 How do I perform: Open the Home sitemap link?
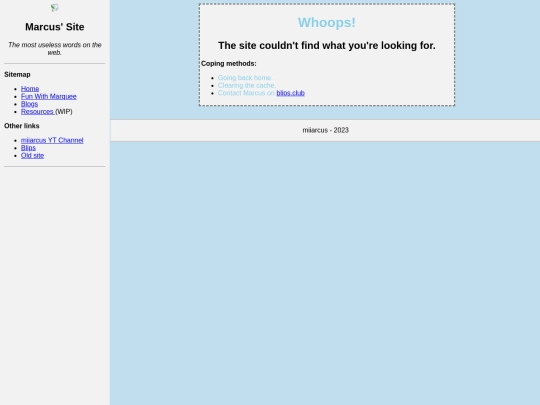(x=30, y=89)
